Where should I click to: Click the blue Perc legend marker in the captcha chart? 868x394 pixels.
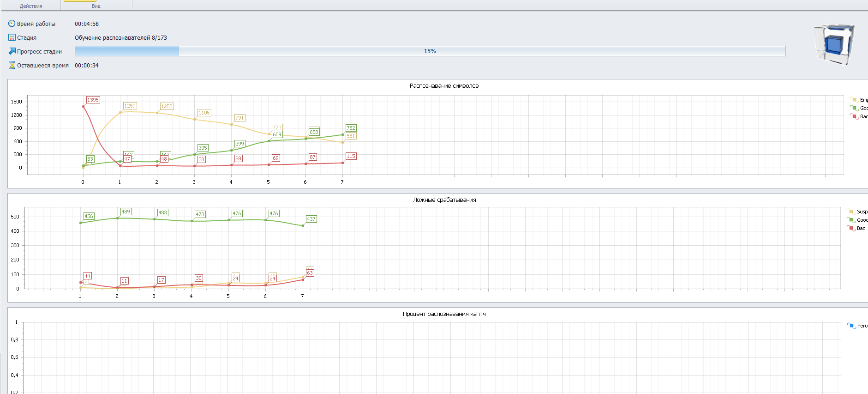pyautogui.click(x=851, y=326)
